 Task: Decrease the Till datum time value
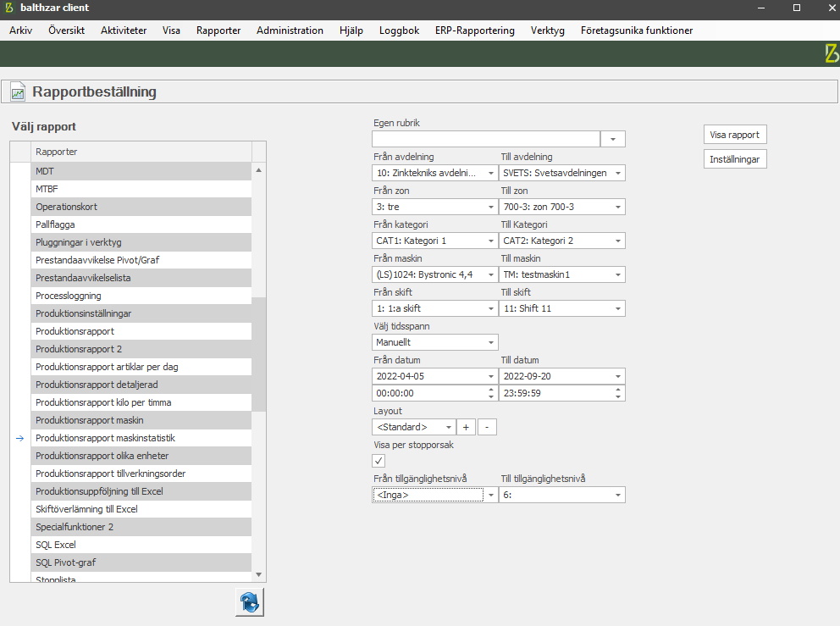click(x=618, y=397)
